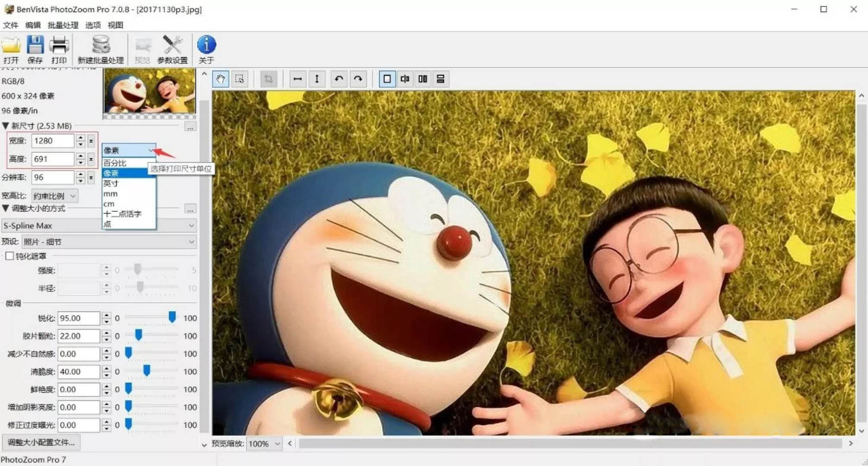The height and width of the screenshot is (466, 868).
Task: Click the disabled 预览 toolbar icon
Action: click(143, 49)
